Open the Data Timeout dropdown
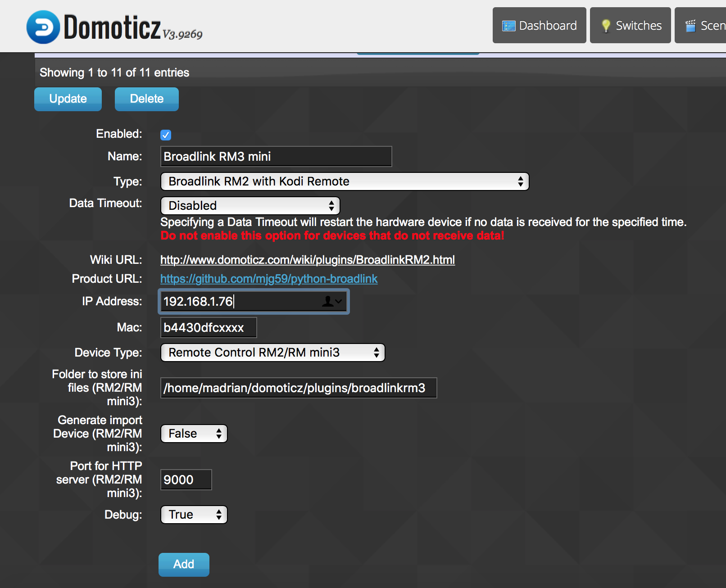This screenshot has width=726, height=588. [x=250, y=206]
